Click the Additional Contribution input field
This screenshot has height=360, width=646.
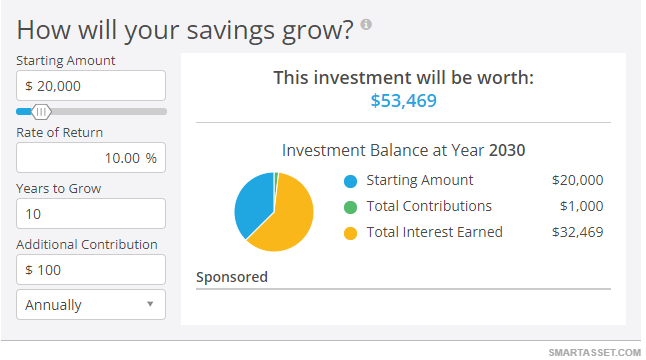click(x=91, y=270)
